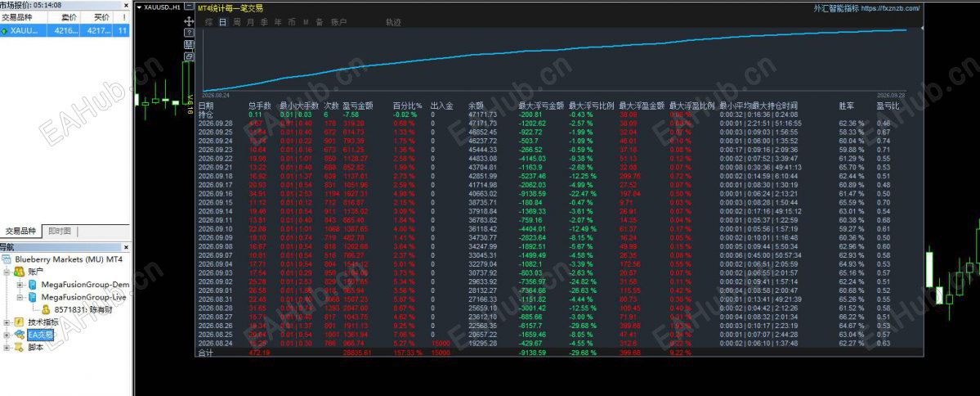Select the 周 weekly statistics tab

point(237,23)
